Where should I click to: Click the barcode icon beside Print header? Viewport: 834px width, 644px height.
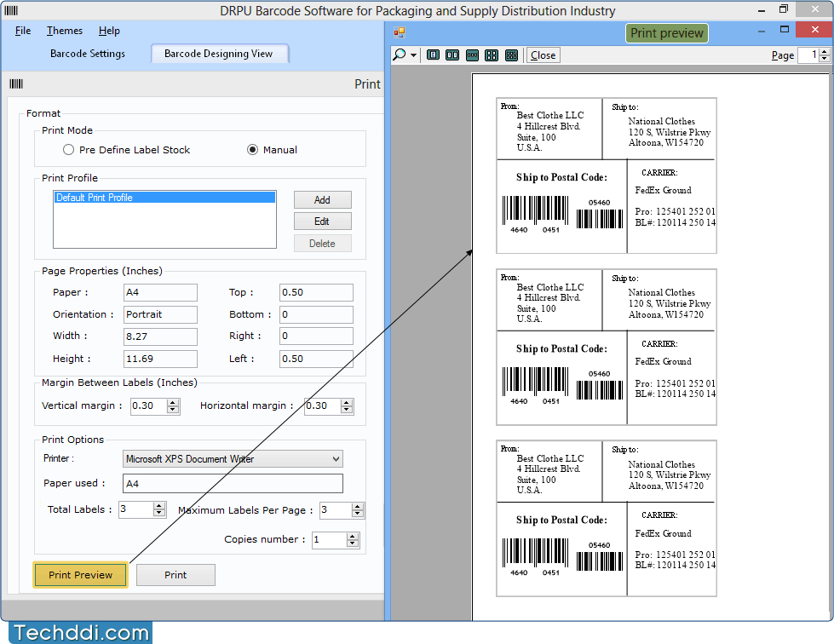click(16, 83)
